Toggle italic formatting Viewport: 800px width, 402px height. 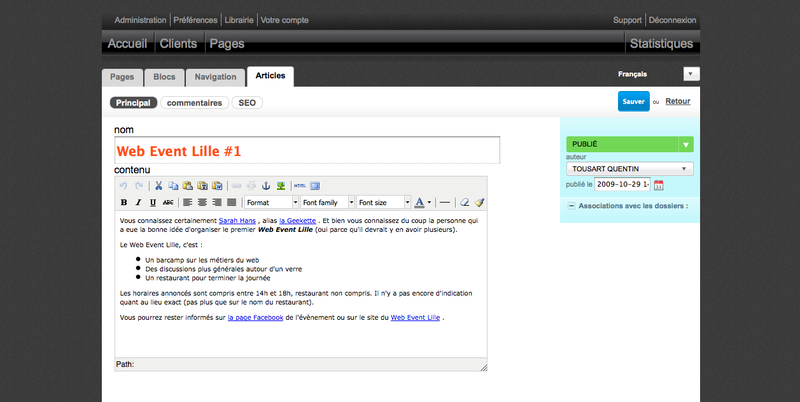coord(138,203)
